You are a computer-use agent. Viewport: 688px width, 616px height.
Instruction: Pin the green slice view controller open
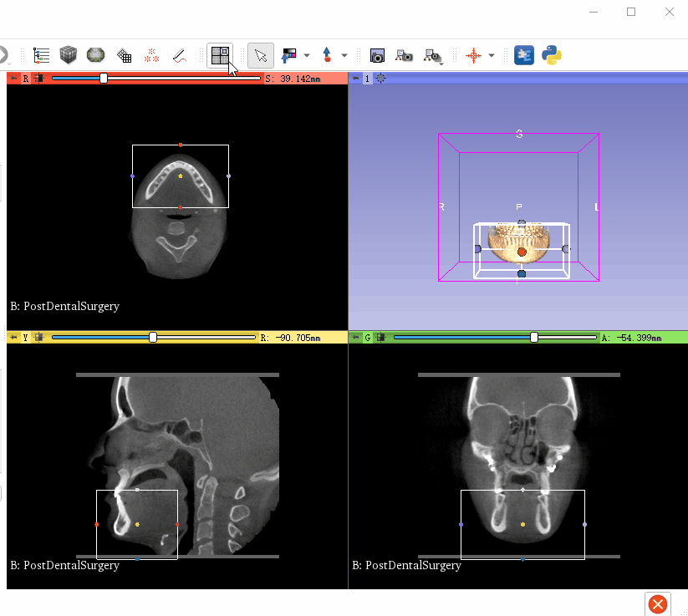point(357,337)
